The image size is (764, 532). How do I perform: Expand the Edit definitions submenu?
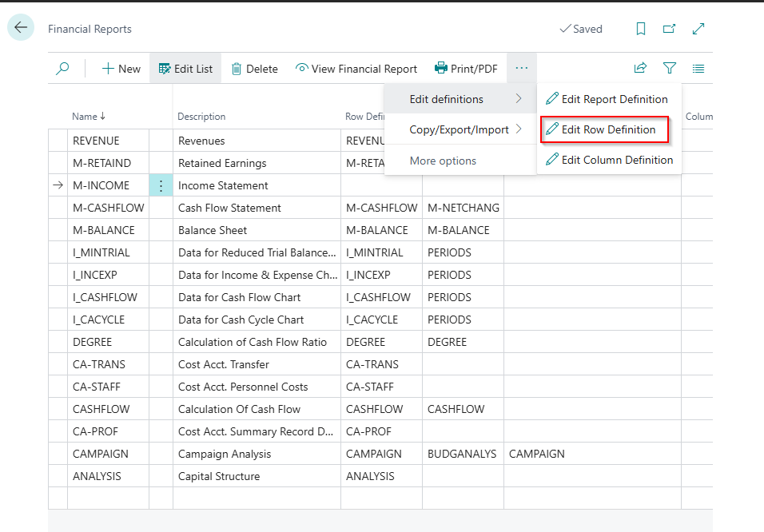pyautogui.click(x=460, y=99)
